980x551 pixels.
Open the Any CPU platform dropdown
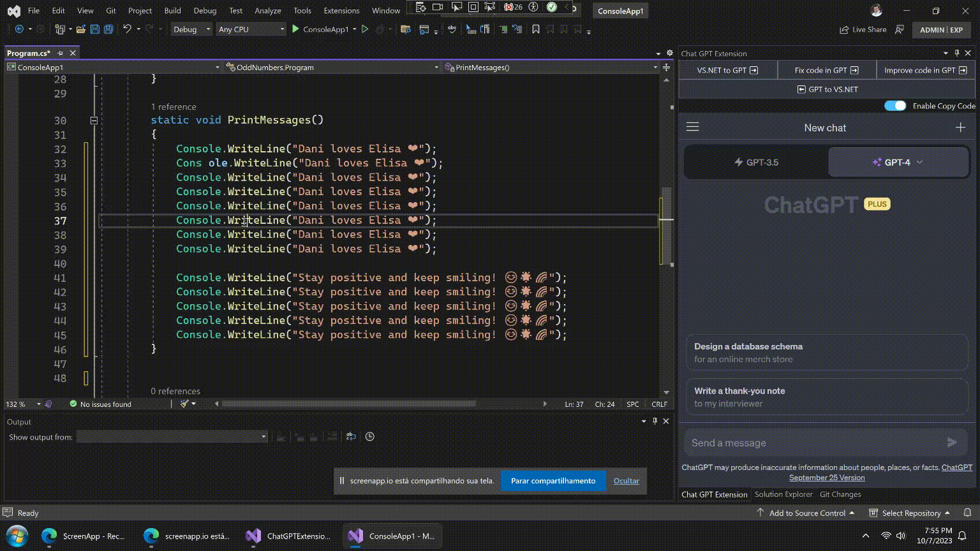[x=251, y=29]
